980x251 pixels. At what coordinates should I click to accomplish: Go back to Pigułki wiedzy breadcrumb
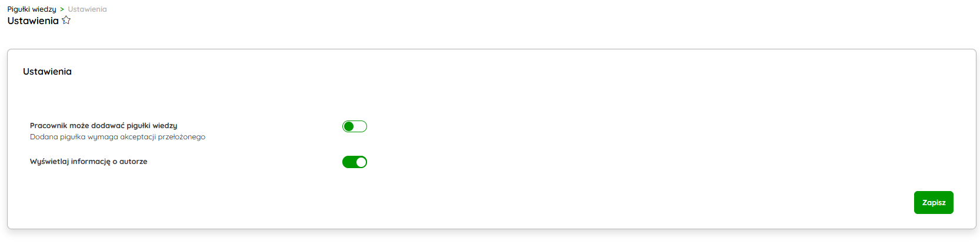(32, 9)
